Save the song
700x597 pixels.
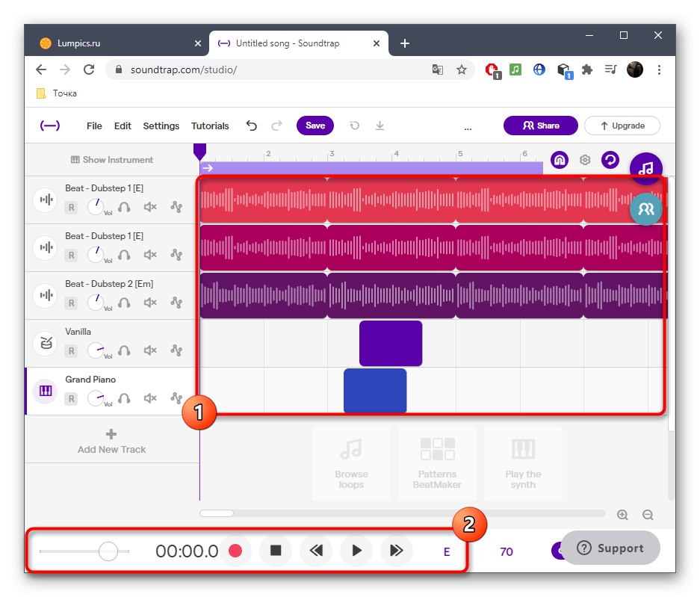pos(315,126)
